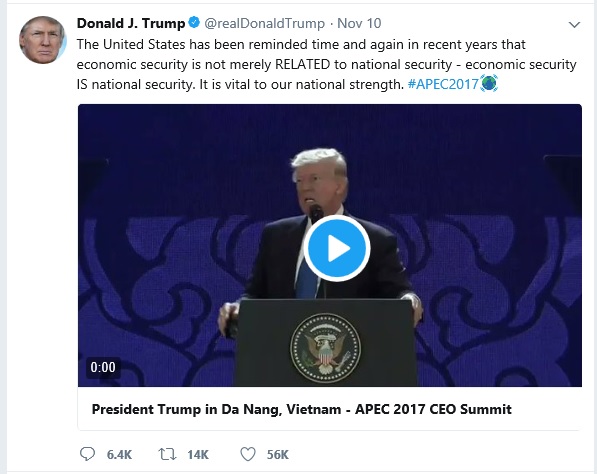Viewport: 597px width, 474px height.
Task: Click the blue verified badge
Action: [x=194, y=22]
